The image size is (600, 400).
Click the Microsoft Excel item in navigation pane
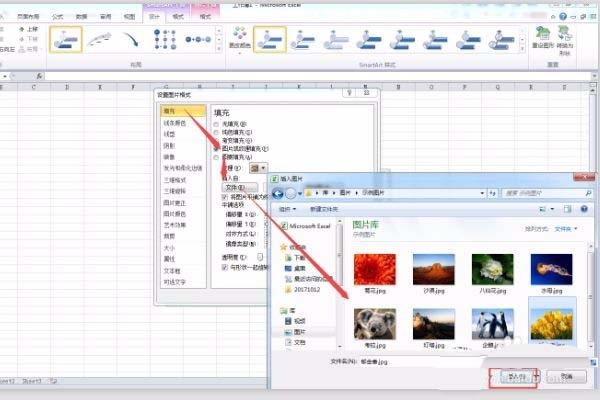[306, 228]
